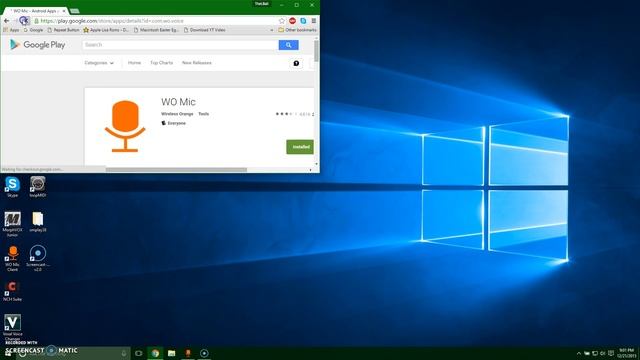Open Skype desktop shortcut

(x=12, y=187)
